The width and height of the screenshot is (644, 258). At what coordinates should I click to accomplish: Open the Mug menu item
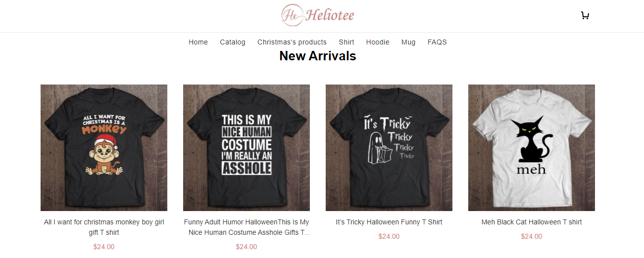click(408, 42)
